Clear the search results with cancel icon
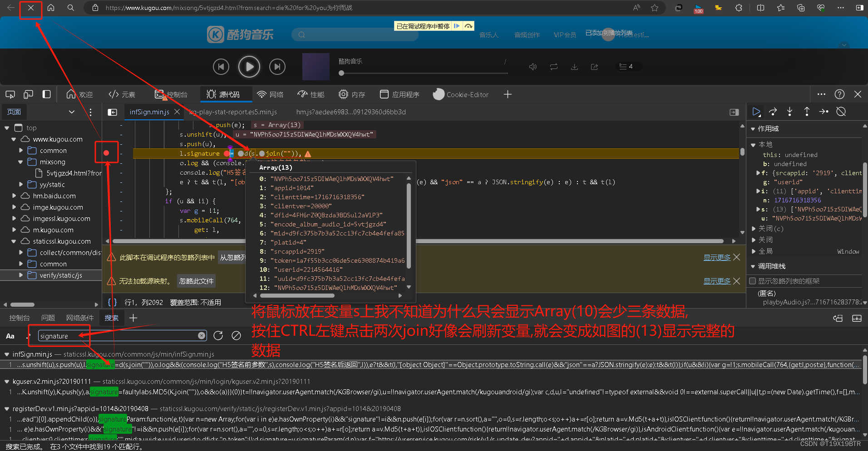This screenshot has width=868, height=451. (x=236, y=336)
